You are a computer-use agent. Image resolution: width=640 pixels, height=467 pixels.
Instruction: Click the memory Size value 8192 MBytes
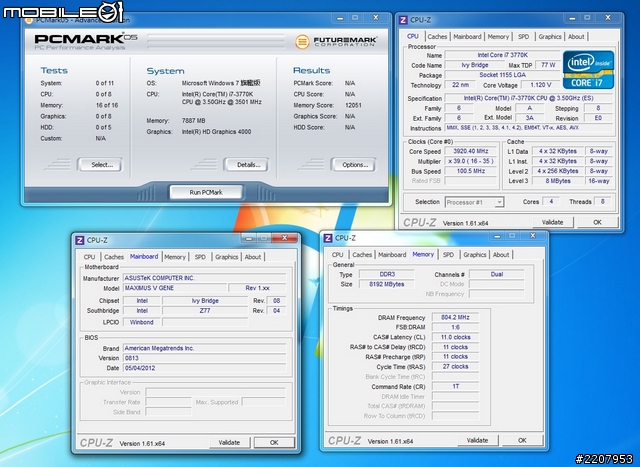pyautogui.click(x=387, y=284)
